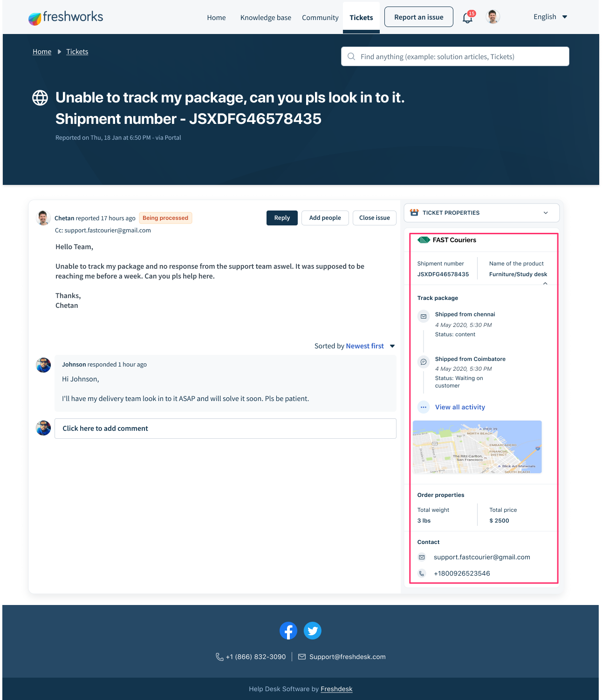Click the 3 lbs total weight value
This screenshot has width=602, height=700.
(424, 521)
